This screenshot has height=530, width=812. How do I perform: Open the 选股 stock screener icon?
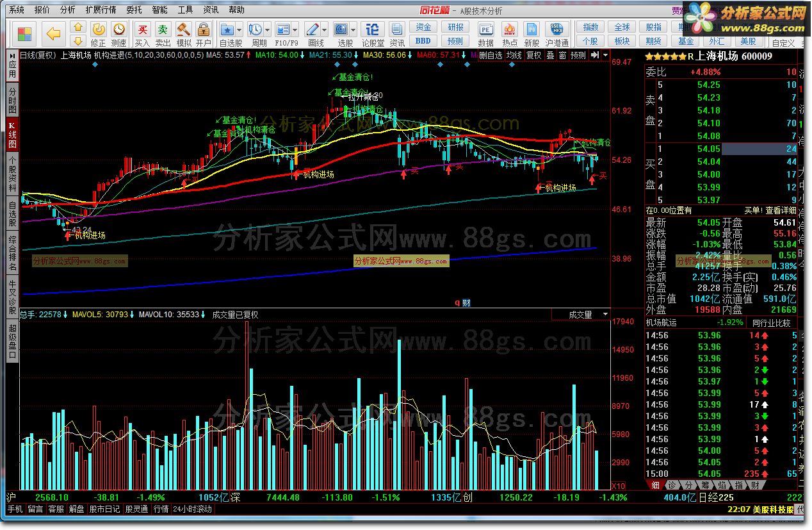click(x=341, y=29)
